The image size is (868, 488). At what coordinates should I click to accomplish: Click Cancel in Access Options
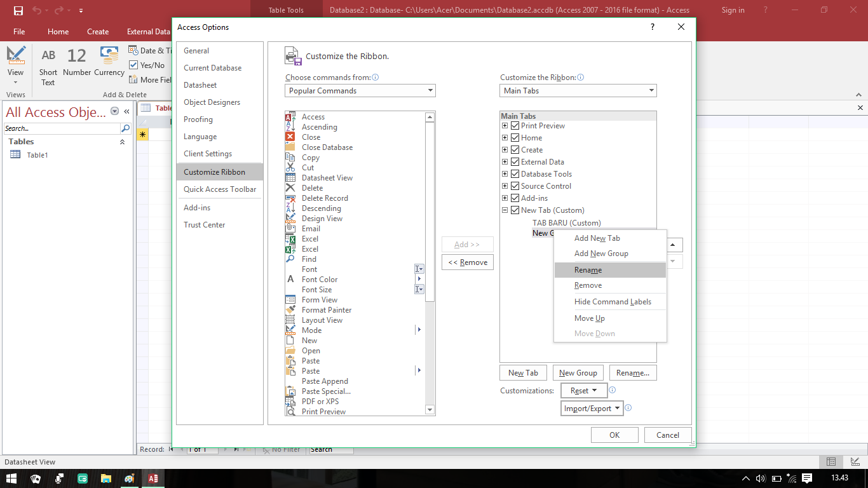(x=668, y=435)
